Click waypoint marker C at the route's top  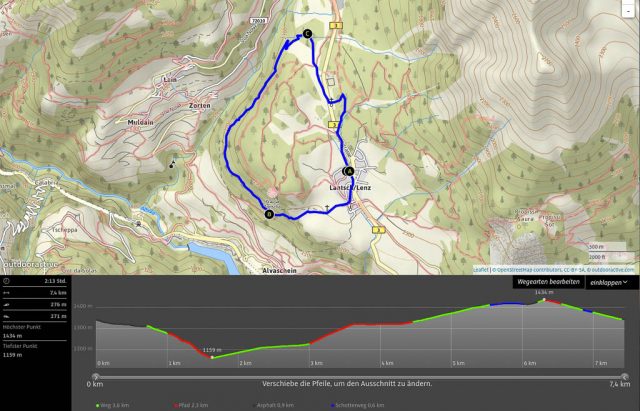coord(307,34)
